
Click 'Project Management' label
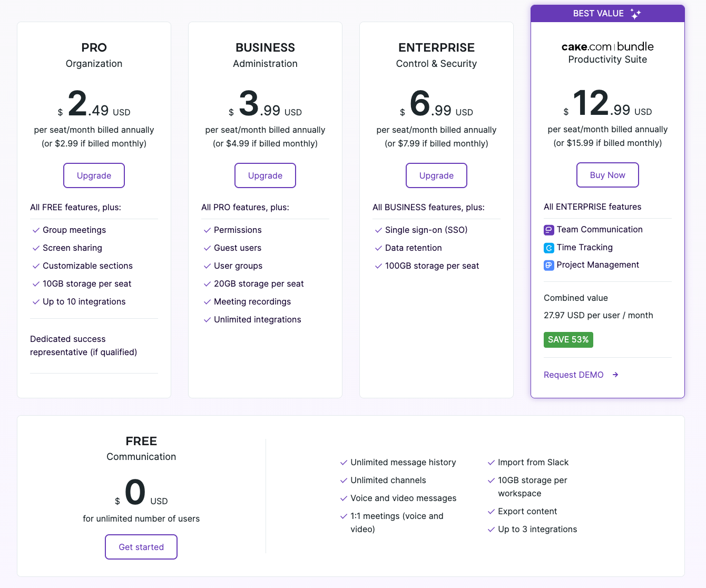(x=598, y=265)
